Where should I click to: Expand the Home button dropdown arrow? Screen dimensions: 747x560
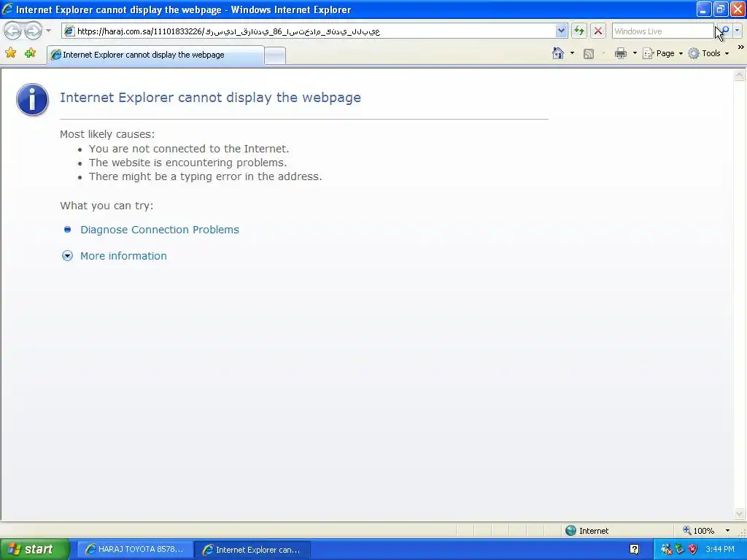572,53
